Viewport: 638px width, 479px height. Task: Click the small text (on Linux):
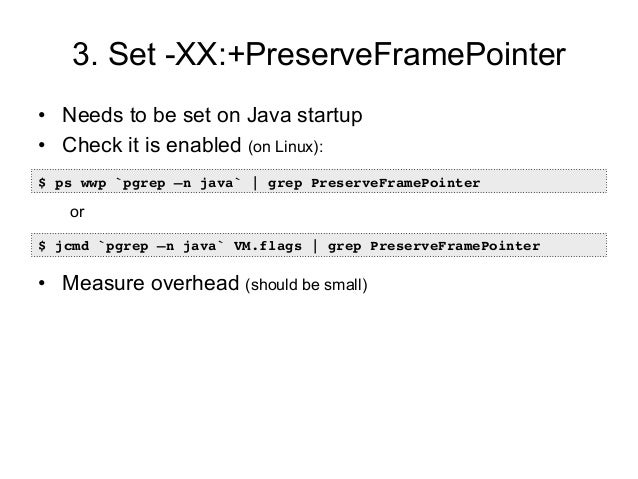(286, 147)
